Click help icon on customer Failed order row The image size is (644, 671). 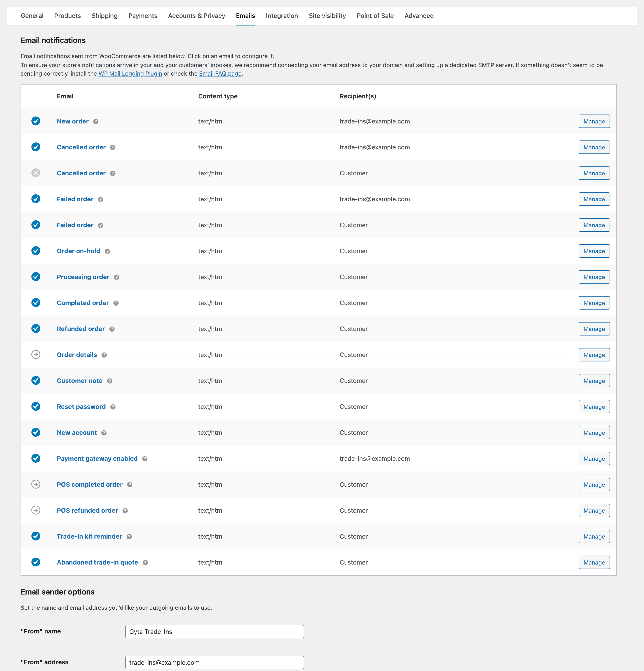pyautogui.click(x=101, y=225)
